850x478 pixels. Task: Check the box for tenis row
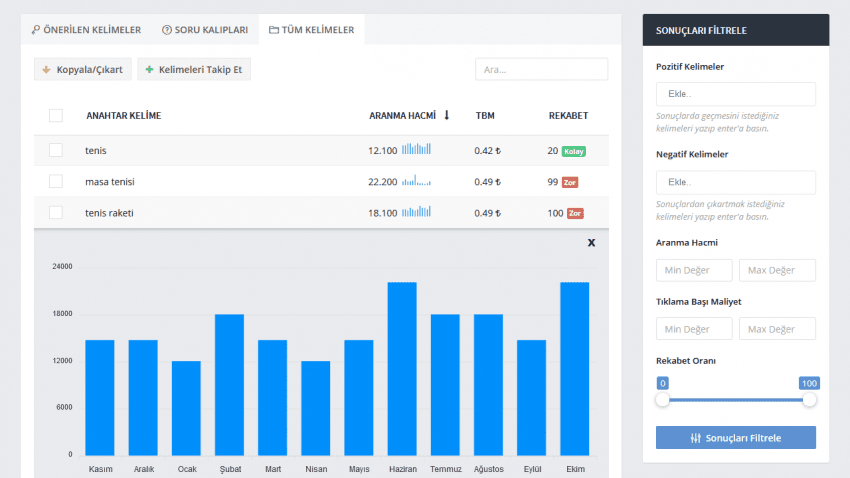coord(56,150)
